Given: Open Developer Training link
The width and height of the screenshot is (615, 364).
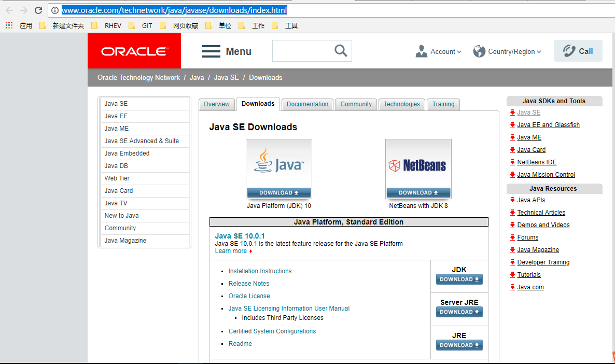Looking at the screenshot, I should click(x=543, y=262).
